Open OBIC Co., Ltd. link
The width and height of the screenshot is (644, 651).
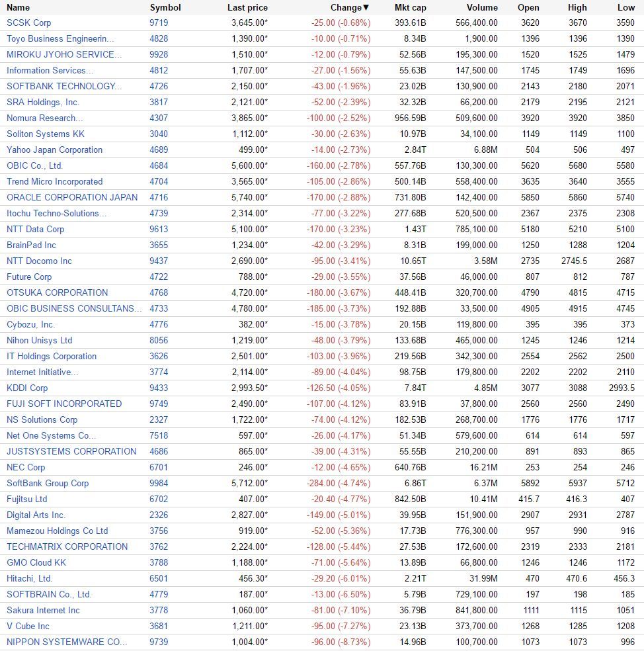[x=34, y=165]
